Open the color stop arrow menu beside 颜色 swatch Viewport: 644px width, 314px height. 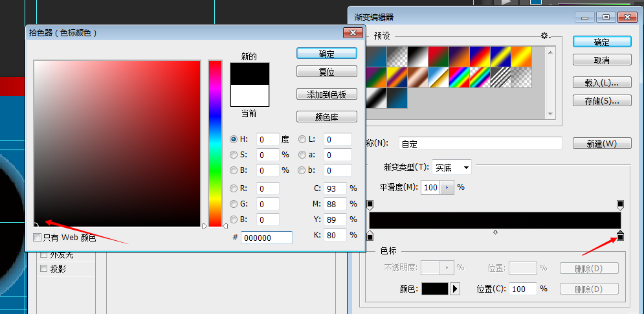point(454,289)
